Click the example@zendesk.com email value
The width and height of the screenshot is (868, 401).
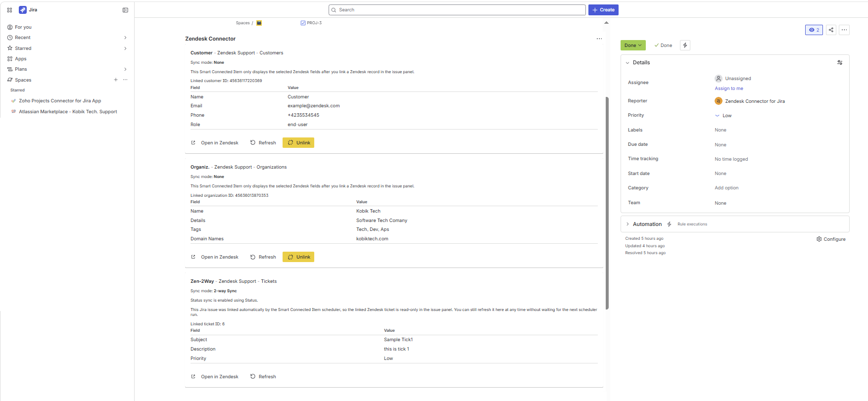[x=314, y=106]
